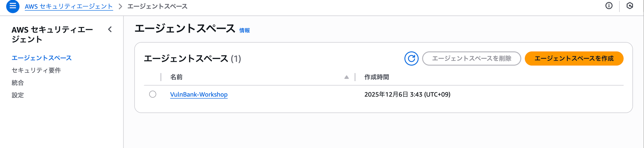Click the 作成時間 column header

coord(376,77)
